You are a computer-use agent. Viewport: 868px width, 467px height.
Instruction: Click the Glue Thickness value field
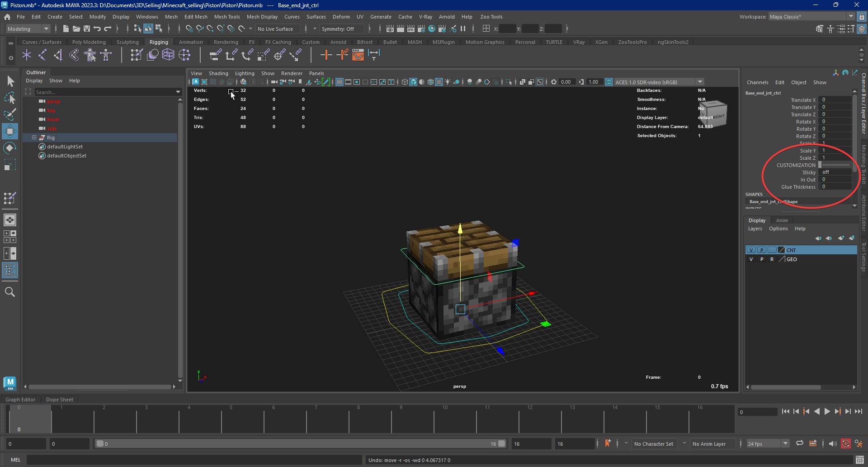coord(835,187)
